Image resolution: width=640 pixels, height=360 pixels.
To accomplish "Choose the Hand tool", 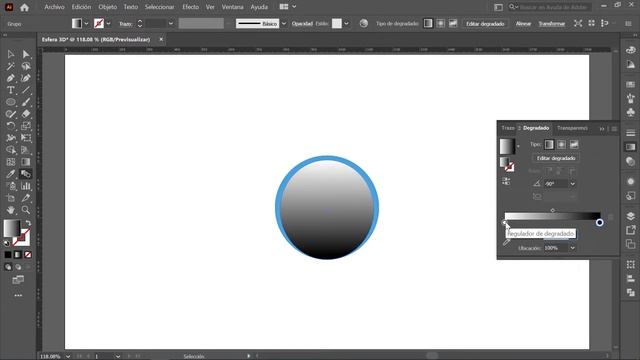I will (11, 210).
